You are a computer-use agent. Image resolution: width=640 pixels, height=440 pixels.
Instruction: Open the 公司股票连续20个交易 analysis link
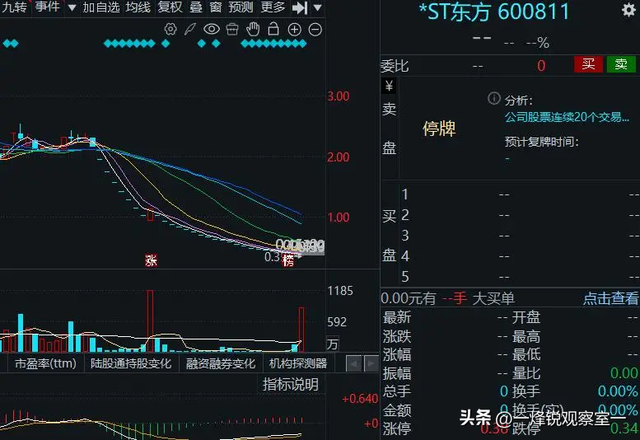[567, 117]
